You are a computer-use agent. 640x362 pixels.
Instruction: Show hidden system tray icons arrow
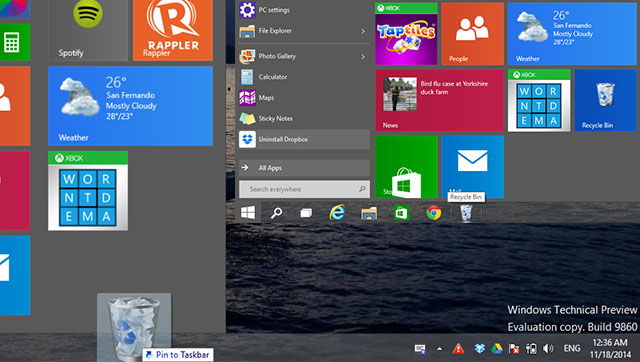(x=439, y=349)
